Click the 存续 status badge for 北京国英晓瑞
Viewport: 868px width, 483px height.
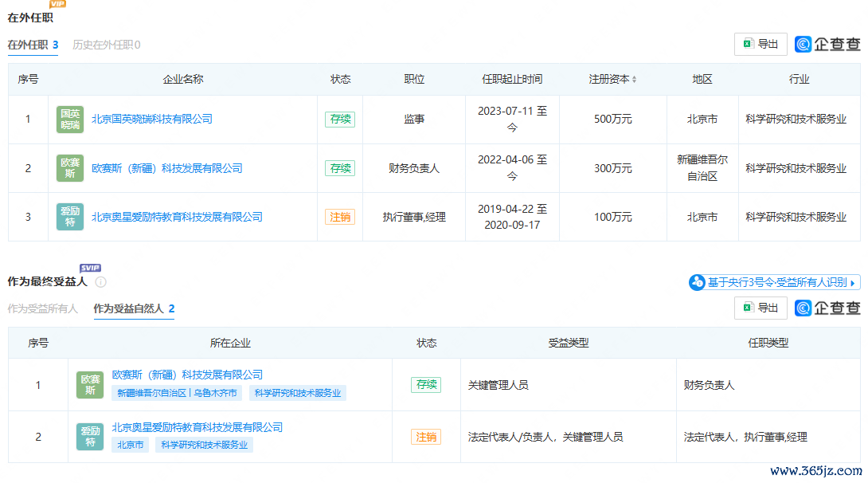point(340,119)
